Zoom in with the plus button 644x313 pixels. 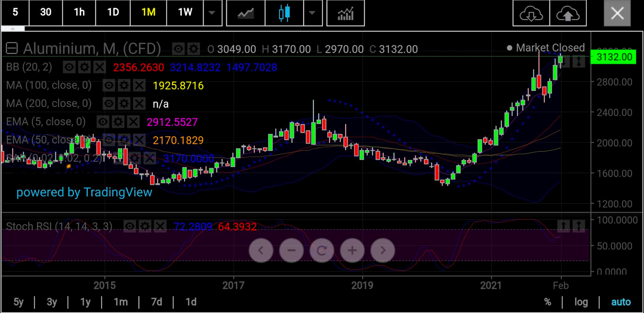point(352,251)
